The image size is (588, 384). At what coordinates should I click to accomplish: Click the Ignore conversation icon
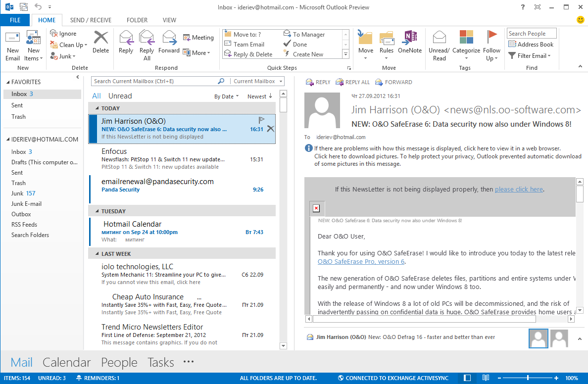pyautogui.click(x=53, y=33)
